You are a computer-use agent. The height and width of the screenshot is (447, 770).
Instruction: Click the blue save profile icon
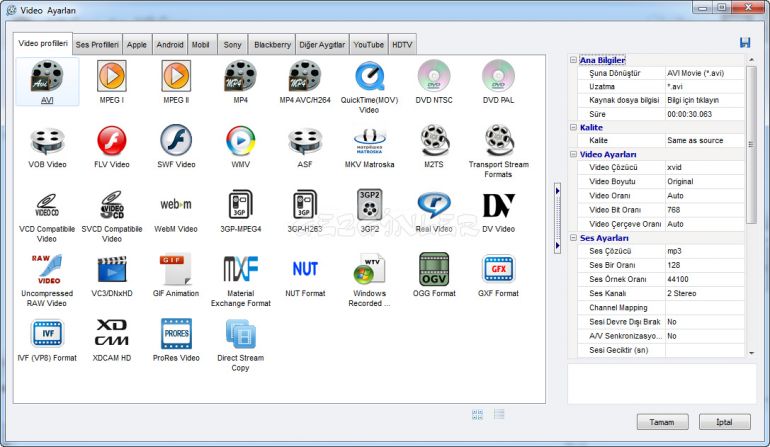[x=745, y=42]
